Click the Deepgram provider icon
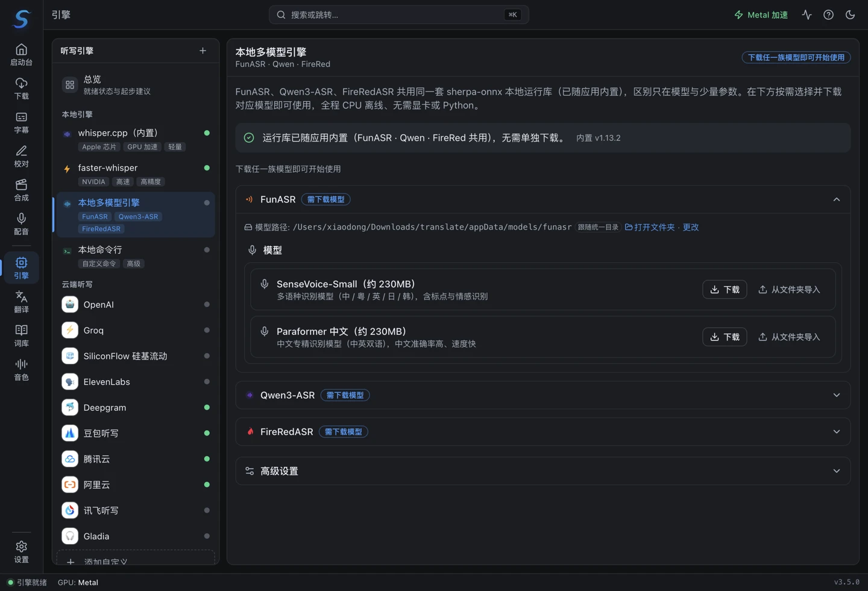This screenshot has width=868, height=591. [x=70, y=407]
